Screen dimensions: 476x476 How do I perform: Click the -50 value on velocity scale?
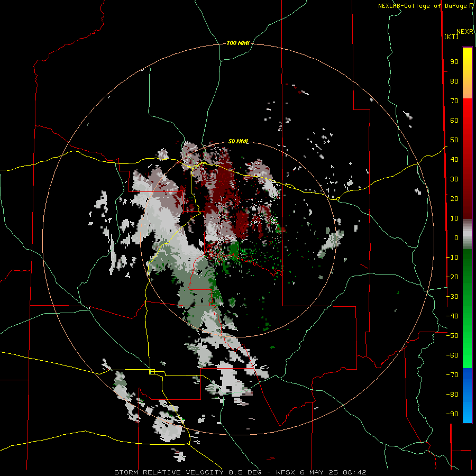click(x=452, y=336)
